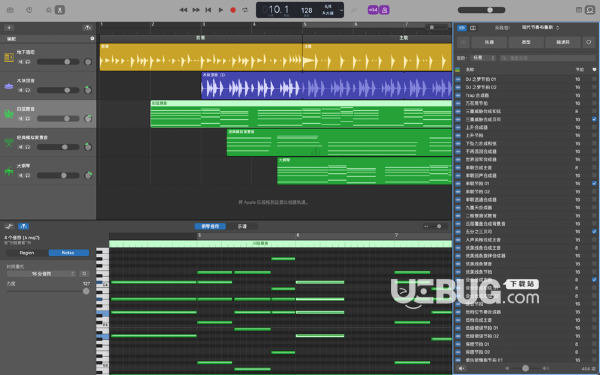Sort loops by 节拍 beats column

(580, 70)
